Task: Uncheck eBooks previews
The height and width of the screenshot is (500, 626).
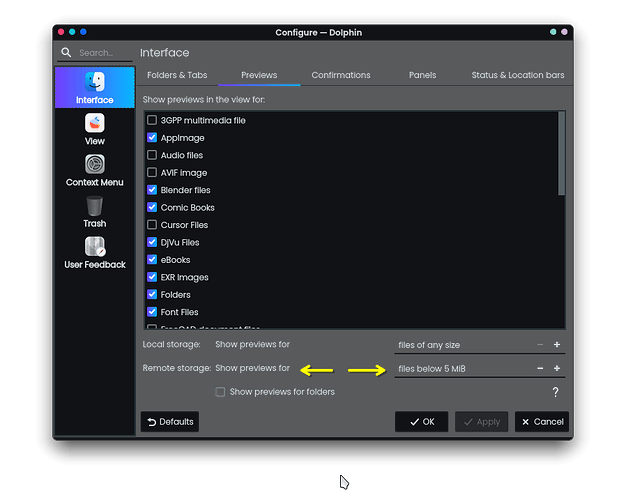Action: click(152, 259)
